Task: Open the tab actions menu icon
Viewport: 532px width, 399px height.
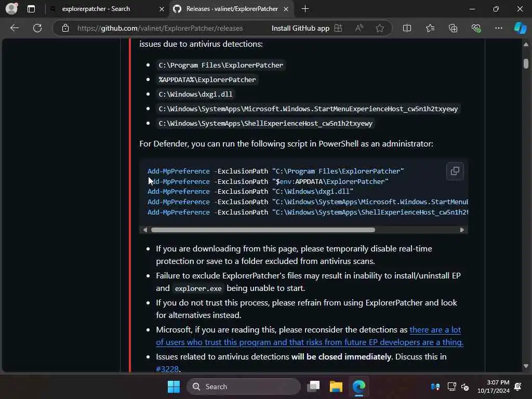Action: tap(31, 9)
